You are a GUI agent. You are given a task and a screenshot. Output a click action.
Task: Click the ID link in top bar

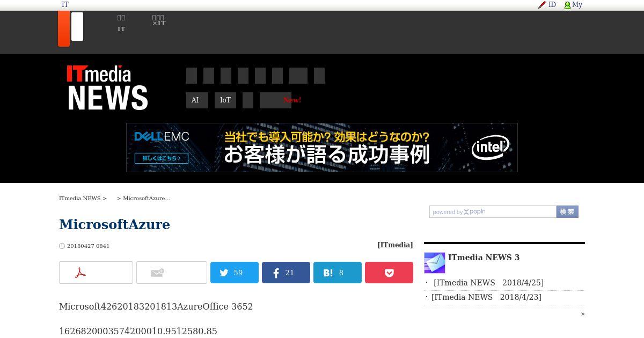552,5
